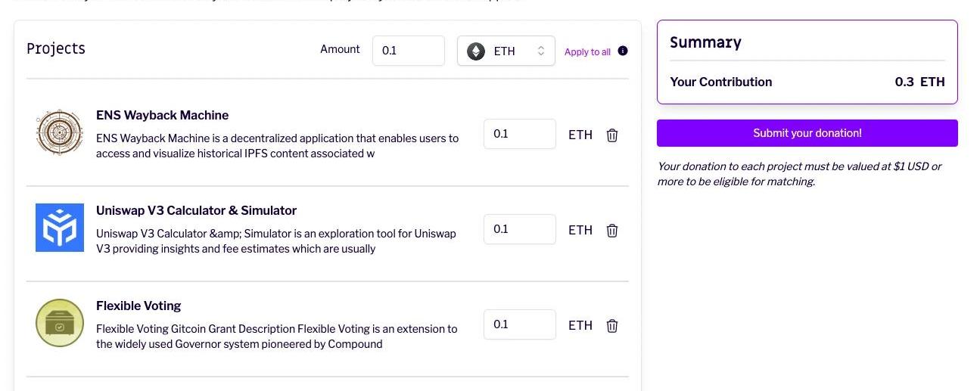Viewport: 980px width, 391px height.
Task: Open the ETH token dropdown
Action: point(506,51)
